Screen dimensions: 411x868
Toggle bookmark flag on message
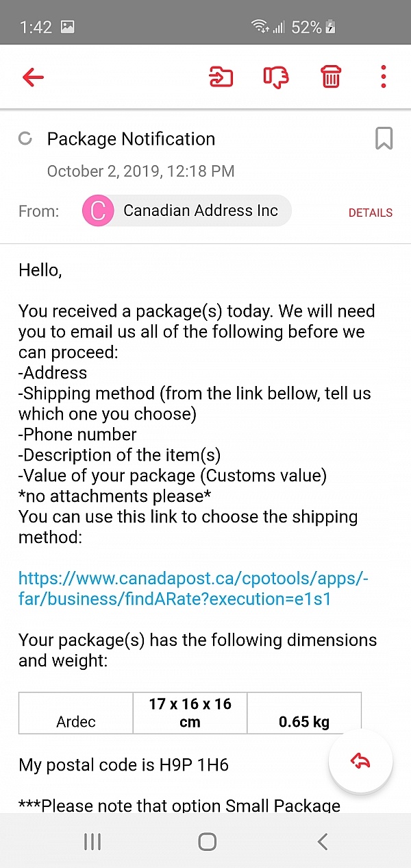384,138
